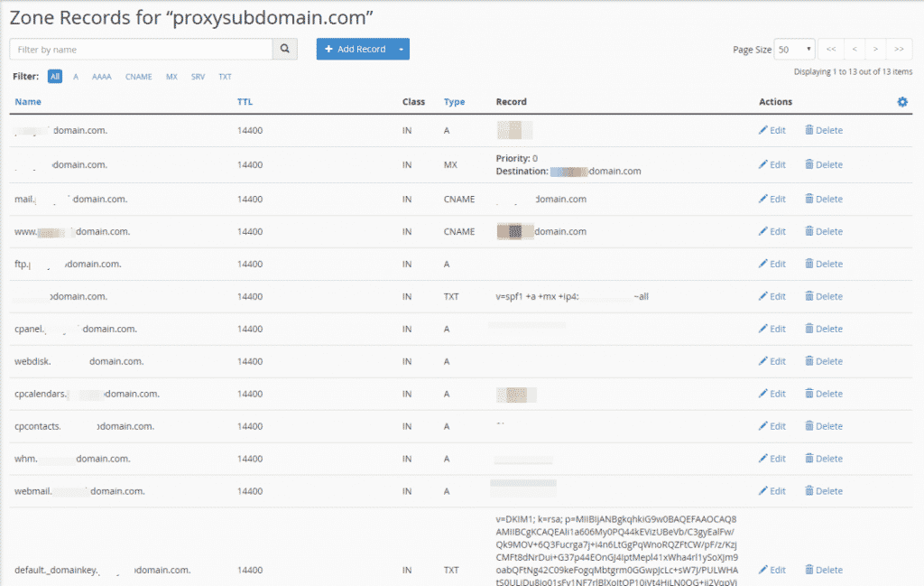Viewport: 924px width, 586px height.
Task: Edit the DKIM default._domainkey record
Action: [x=772, y=571]
